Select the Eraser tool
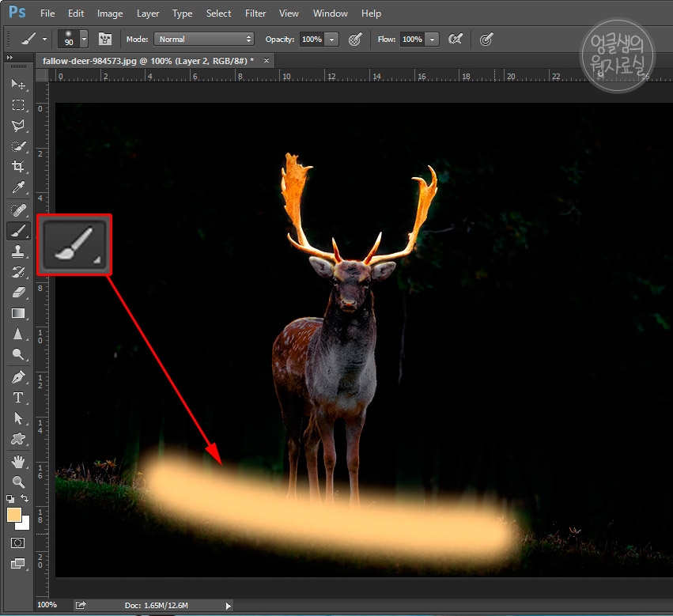673x616 pixels. (x=18, y=293)
